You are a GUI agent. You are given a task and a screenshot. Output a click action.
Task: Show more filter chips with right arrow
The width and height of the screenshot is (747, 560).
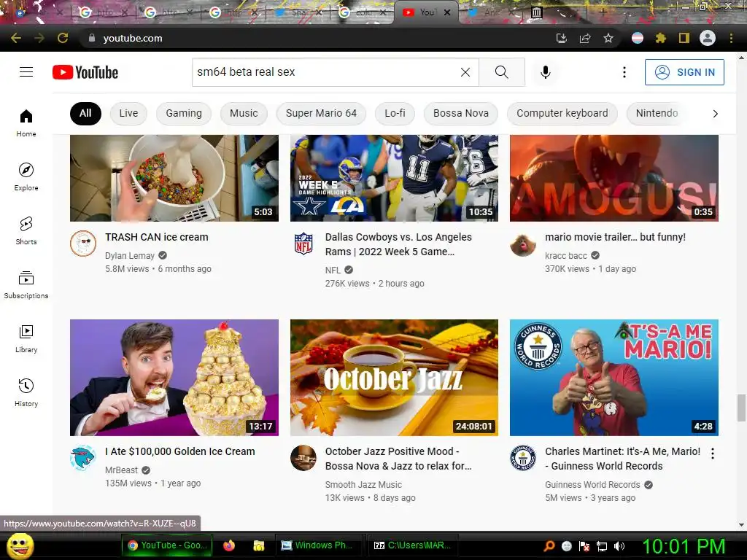pyautogui.click(x=715, y=113)
